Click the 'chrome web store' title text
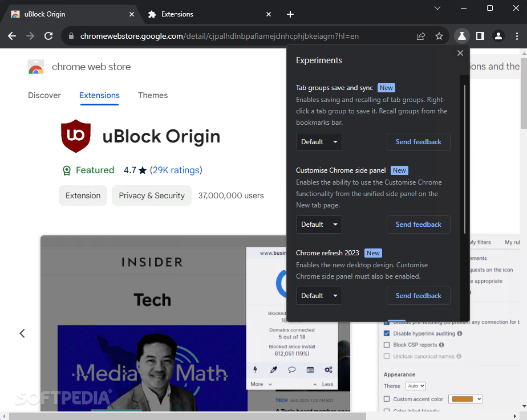This screenshot has width=527, height=420. point(91,67)
